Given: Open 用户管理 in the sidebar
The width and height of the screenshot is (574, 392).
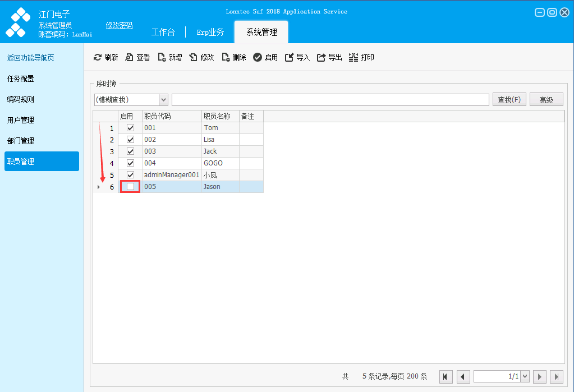Looking at the screenshot, I should pyautogui.click(x=21, y=120).
